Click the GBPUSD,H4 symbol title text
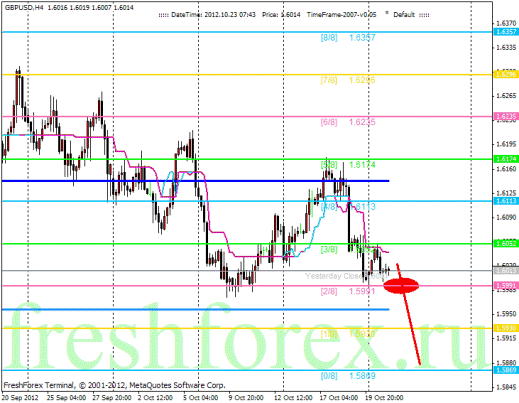Image resolution: width=519 pixels, height=403 pixels. pos(24,7)
